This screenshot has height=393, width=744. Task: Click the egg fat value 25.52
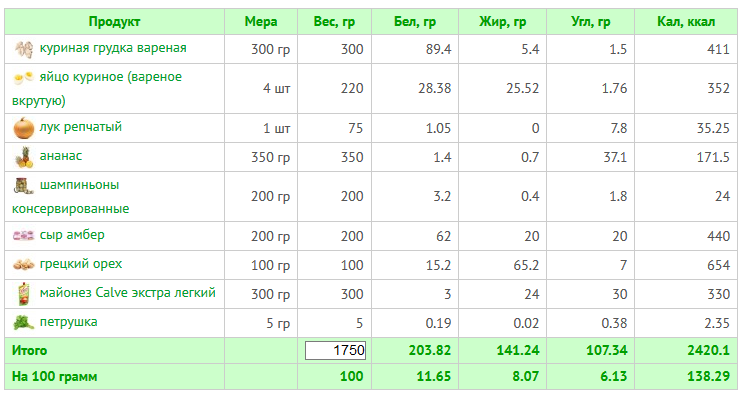point(522,89)
